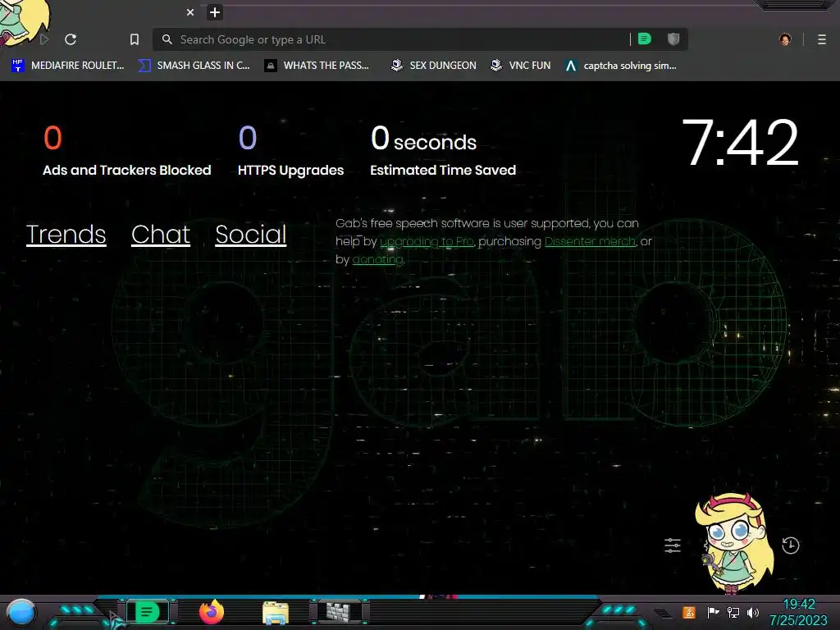Screen dimensions: 840x630
Task: Follow the Dissenter merch link
Action: (590, 242)
